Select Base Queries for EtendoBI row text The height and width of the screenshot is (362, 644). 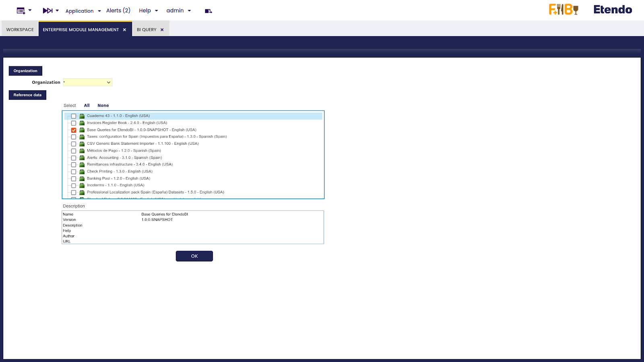[x=142, y=130]
